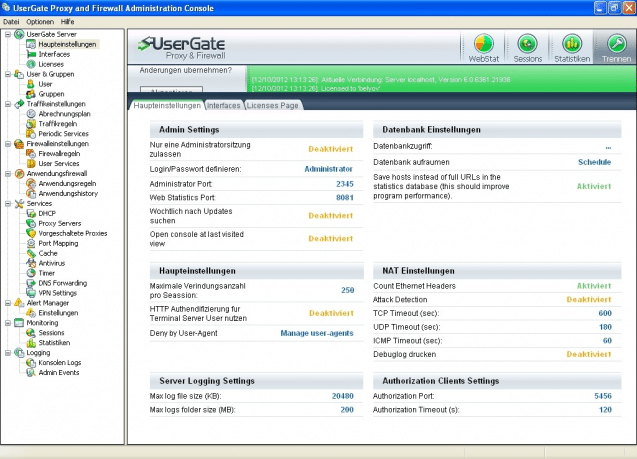The width and height of the screenshot is (637, 459).
Task: Click the Konsolen Logs tree icon
Action: (x=31, y=363)
